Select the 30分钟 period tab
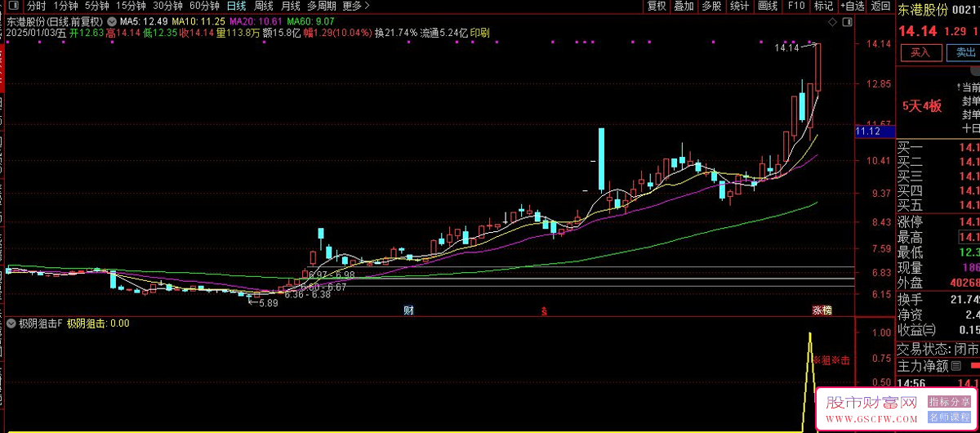The height and width of the screenshot is (433, 980). [x=167, y=6]
